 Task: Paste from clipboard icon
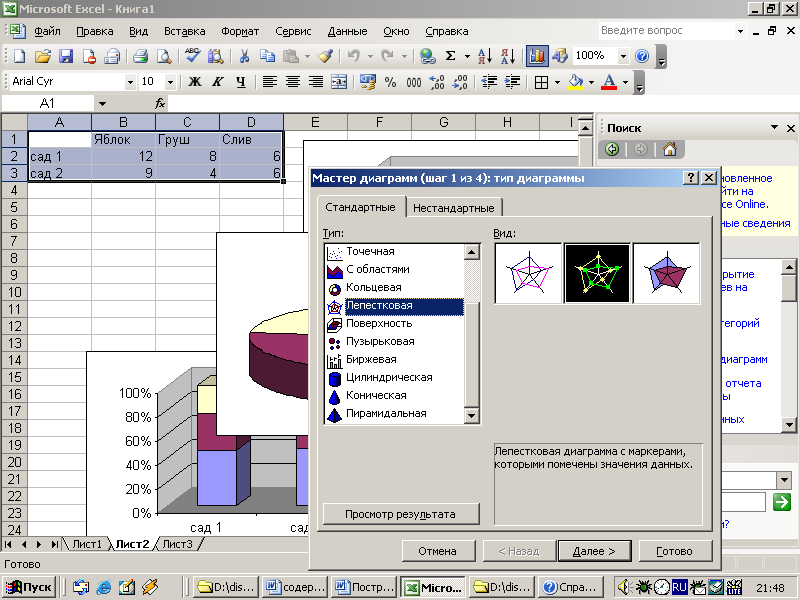291,56
